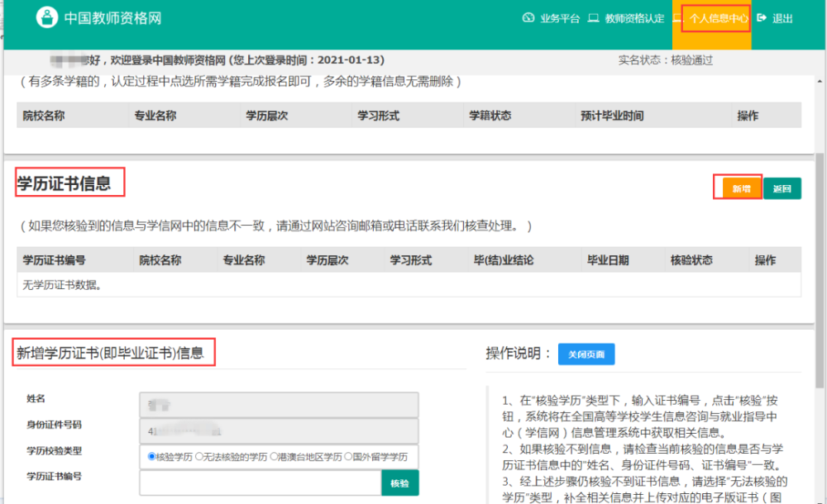Click the monitor icon beside 教师资格认定
Image resolution: width=827 pixels, height=504 pixels.
pos(593,18)
